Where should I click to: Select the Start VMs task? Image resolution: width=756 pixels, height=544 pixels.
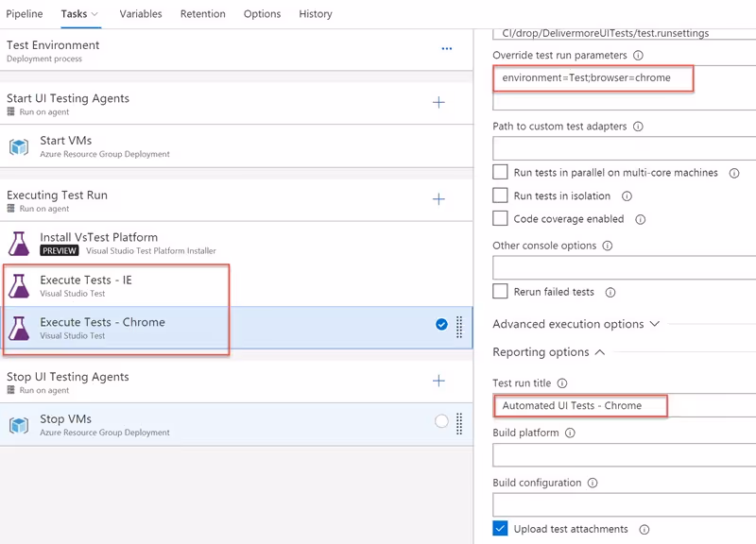point(236,146)
